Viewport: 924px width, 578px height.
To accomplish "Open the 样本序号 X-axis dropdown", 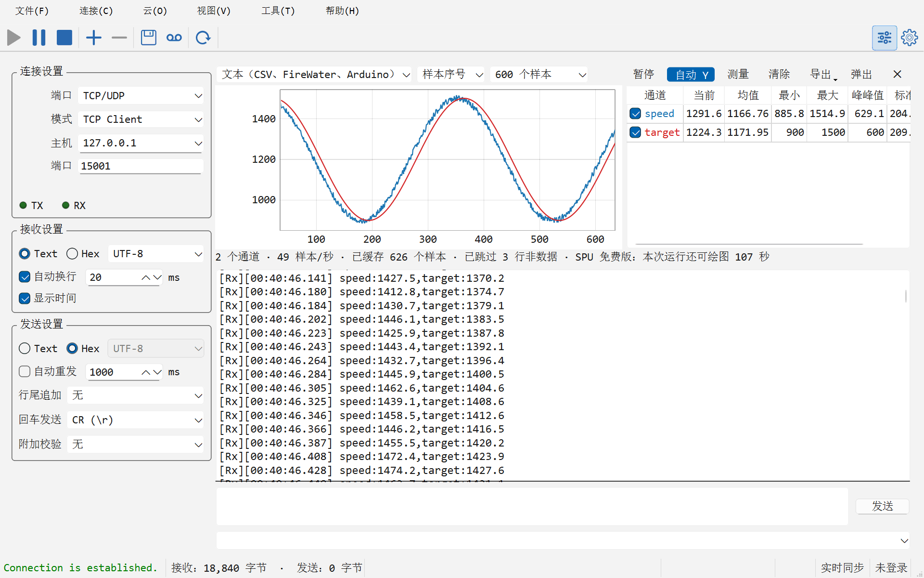I will [451, 75].
